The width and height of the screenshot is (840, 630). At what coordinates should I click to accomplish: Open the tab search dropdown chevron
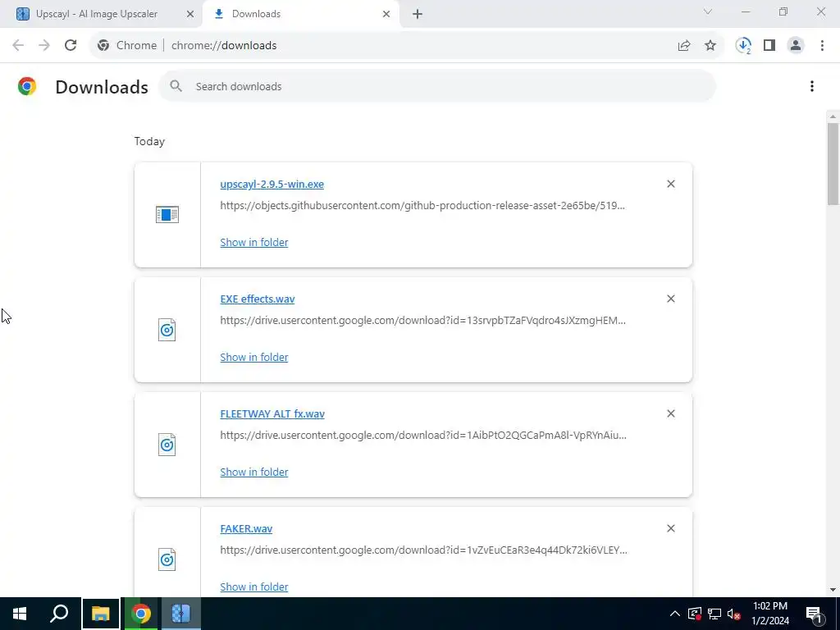click(708, 11)
